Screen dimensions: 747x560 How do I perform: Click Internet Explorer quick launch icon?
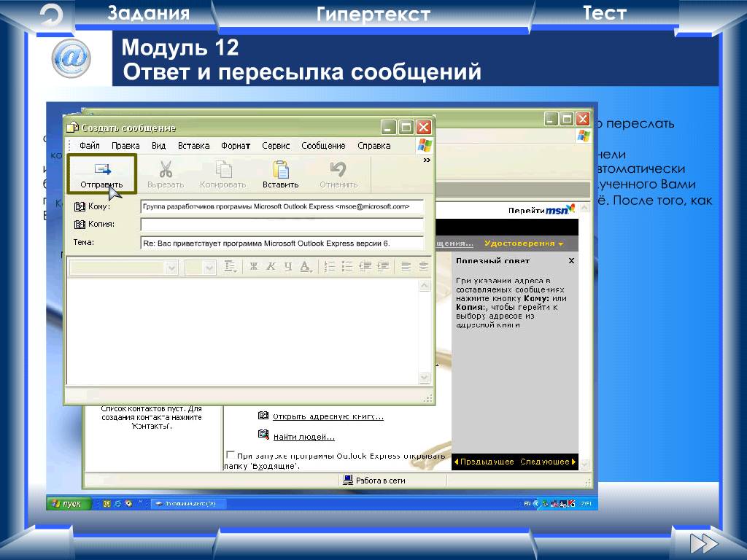pos(117,503)
